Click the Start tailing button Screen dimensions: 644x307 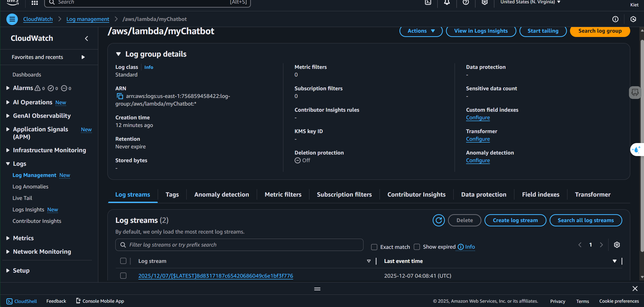(x=543, y=31)
